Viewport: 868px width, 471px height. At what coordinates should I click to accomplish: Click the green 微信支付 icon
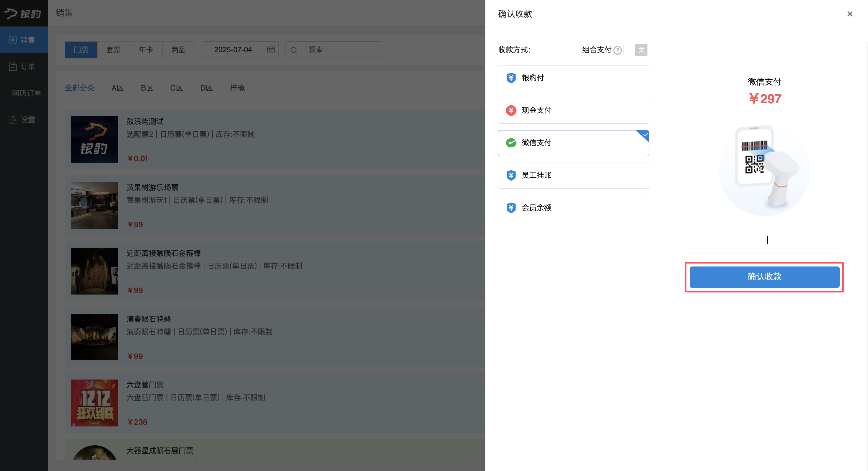pos(511,143)
